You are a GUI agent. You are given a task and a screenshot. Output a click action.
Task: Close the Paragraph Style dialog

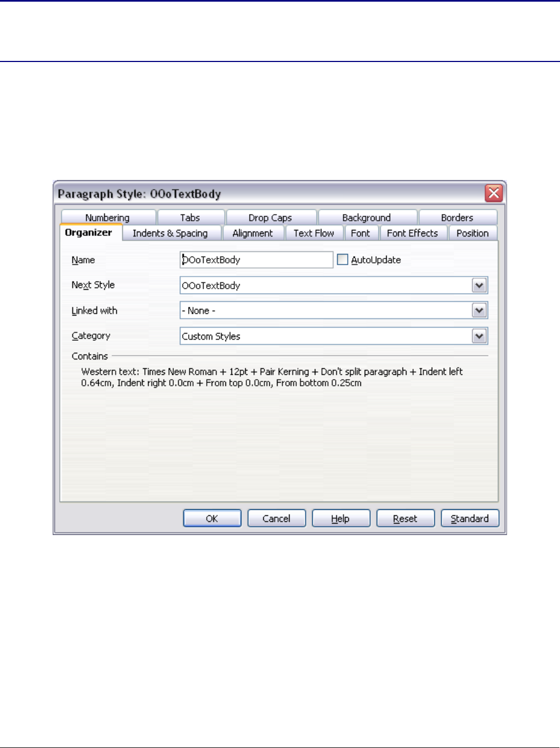pos(494,193)
